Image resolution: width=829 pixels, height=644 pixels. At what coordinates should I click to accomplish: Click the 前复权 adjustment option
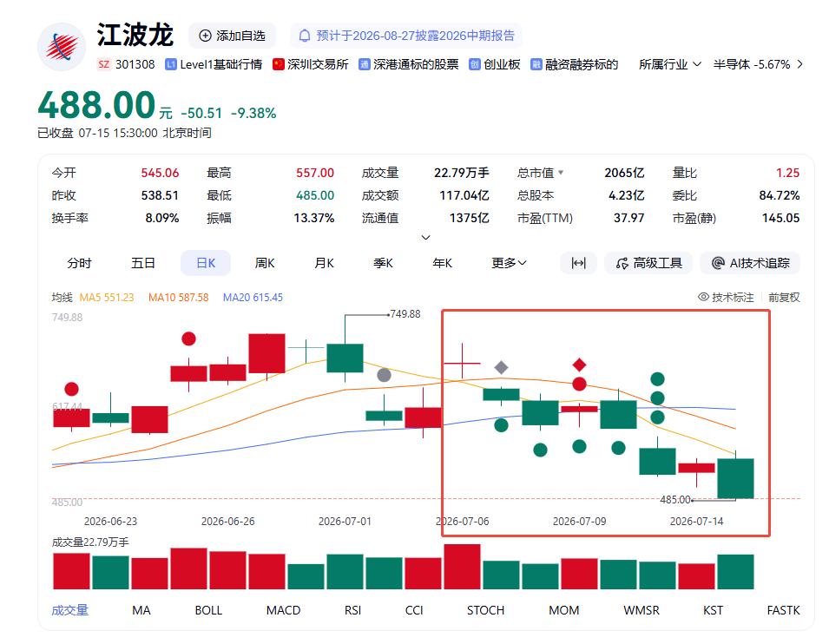pos(784,297)
